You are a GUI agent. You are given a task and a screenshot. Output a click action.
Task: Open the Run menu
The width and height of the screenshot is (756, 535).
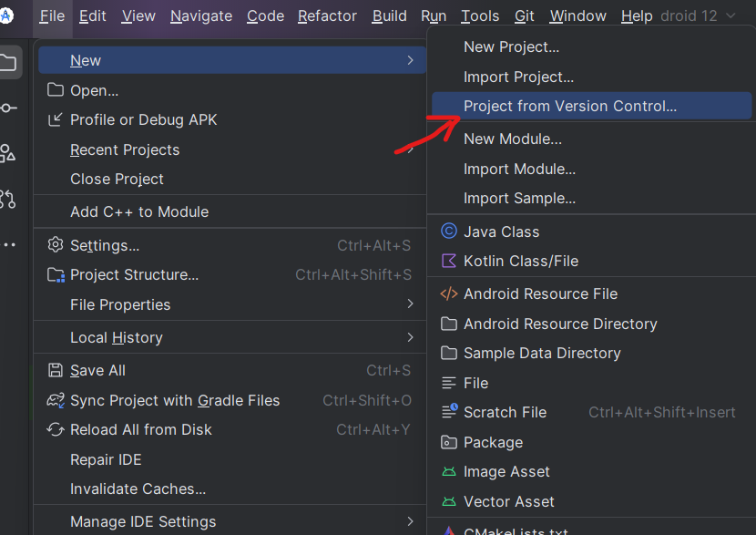click(x=434, y=15)
